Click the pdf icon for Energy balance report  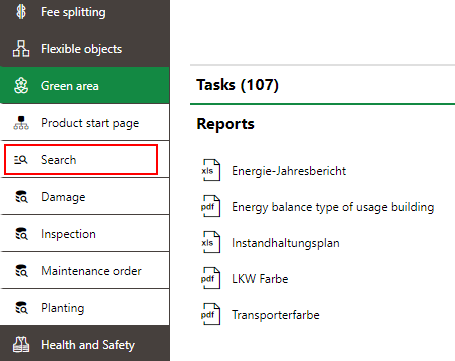click(x=211, y=206)
